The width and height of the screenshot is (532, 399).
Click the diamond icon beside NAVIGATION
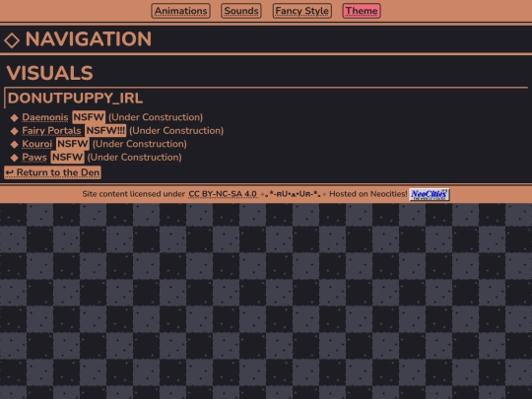tap(12, 40)
